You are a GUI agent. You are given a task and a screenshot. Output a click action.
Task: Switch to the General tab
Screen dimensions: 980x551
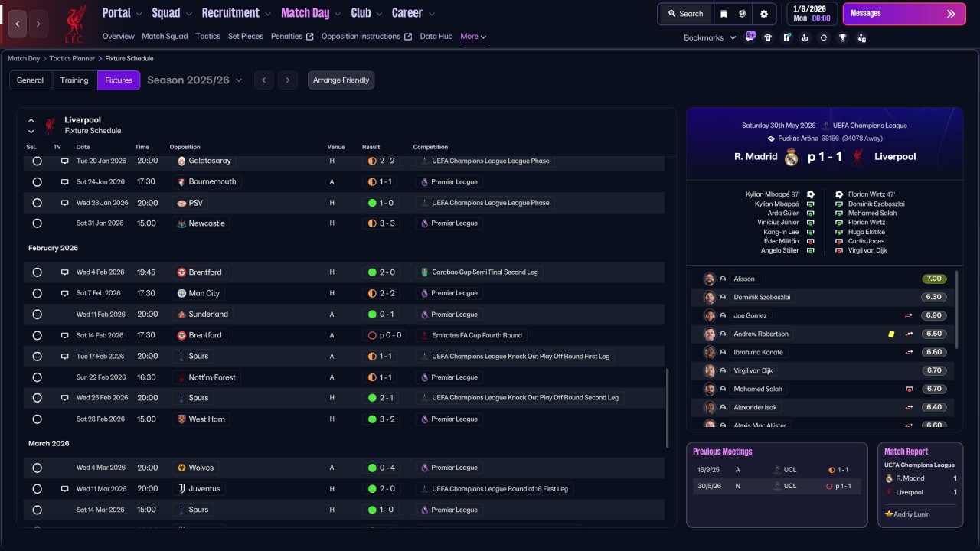coord(31,80)
